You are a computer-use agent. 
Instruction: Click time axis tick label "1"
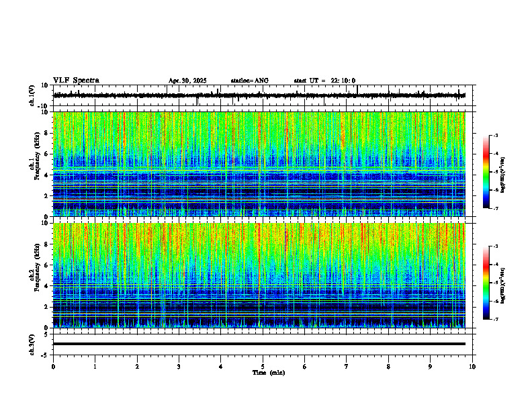95,367
